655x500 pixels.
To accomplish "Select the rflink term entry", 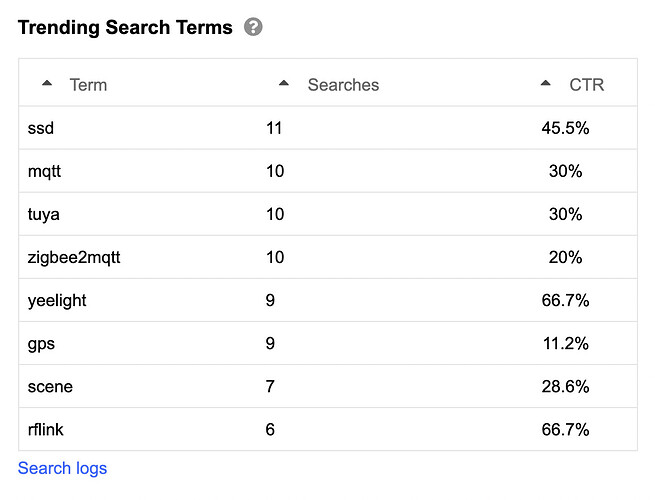I will [46, 429].
